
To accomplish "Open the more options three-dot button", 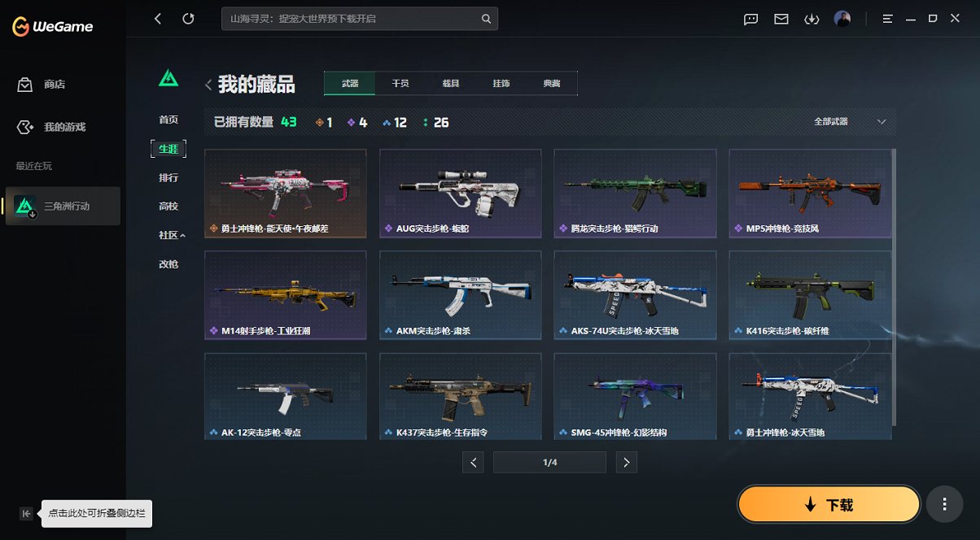I will coord(945,504).
